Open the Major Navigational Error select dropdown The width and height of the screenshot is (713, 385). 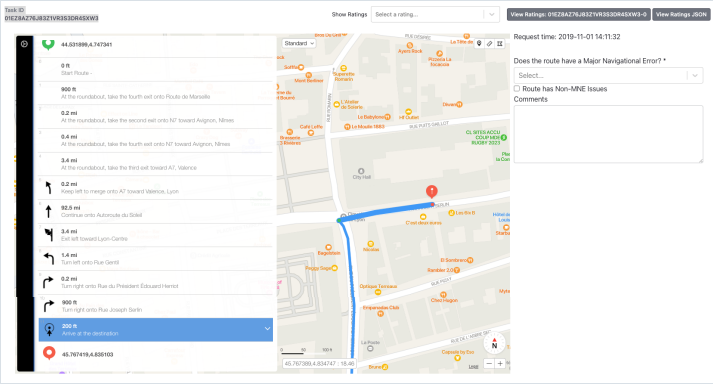click(608, 75)
